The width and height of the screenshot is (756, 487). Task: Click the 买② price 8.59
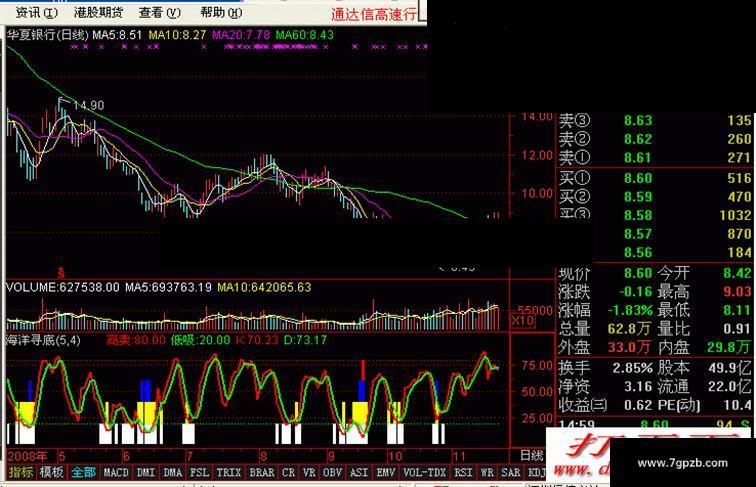[x=638, y=197]
